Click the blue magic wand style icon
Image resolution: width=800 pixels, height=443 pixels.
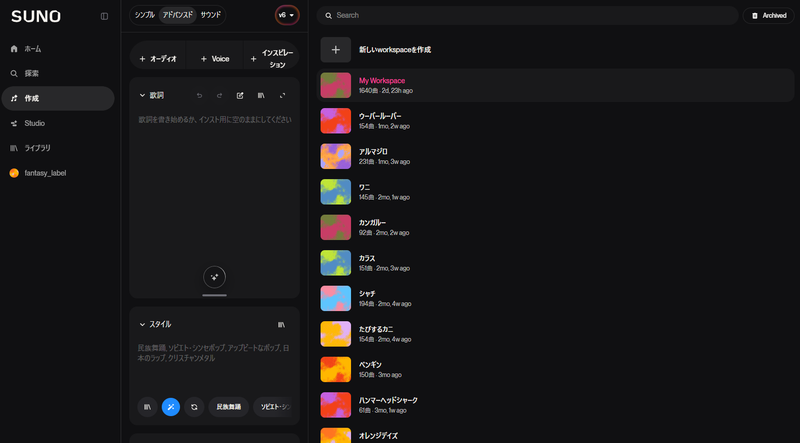[171, 407]
